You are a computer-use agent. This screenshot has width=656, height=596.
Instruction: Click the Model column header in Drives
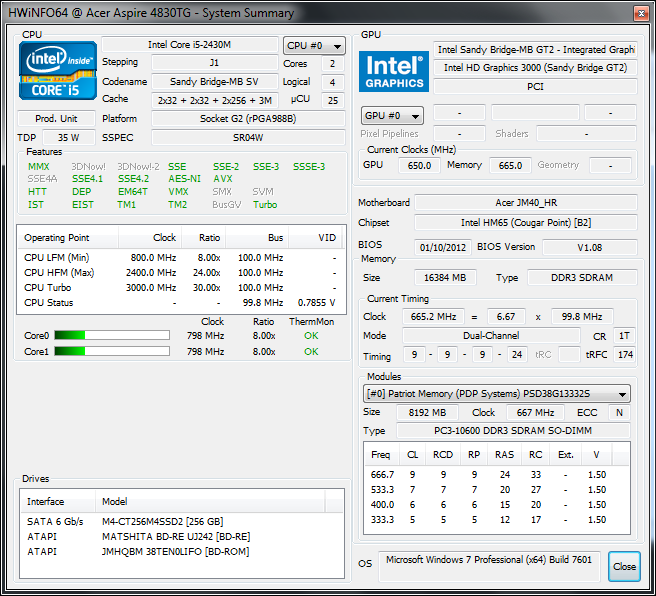click(x=115, y=501)
